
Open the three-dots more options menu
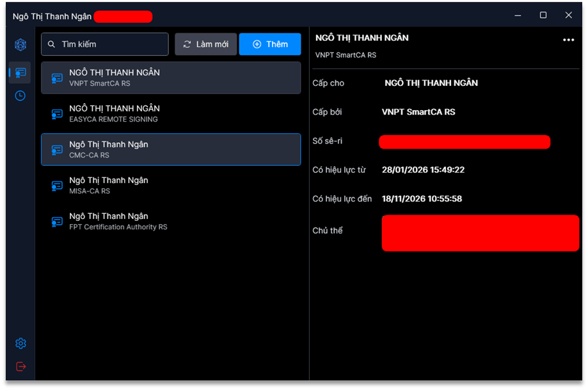tap(569, 40)
